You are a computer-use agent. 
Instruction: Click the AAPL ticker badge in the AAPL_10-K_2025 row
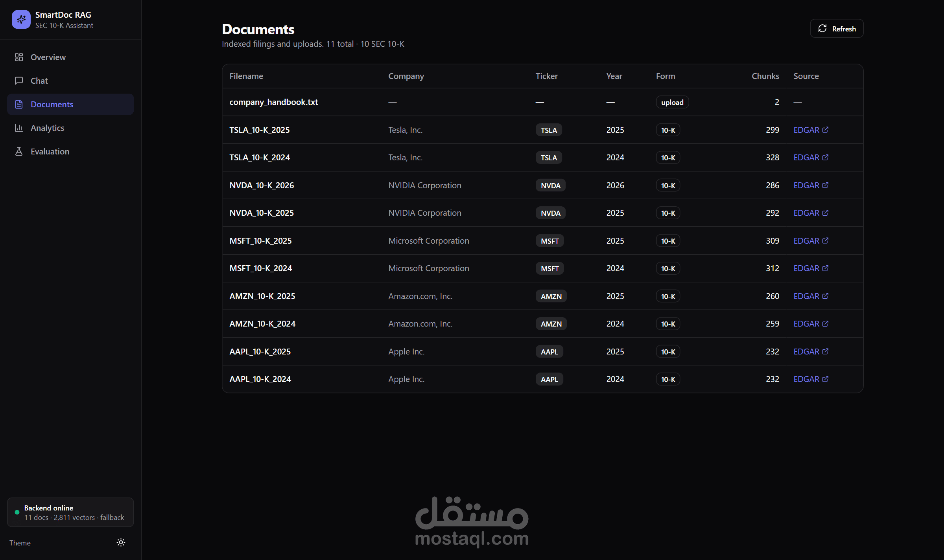(549, 352)
